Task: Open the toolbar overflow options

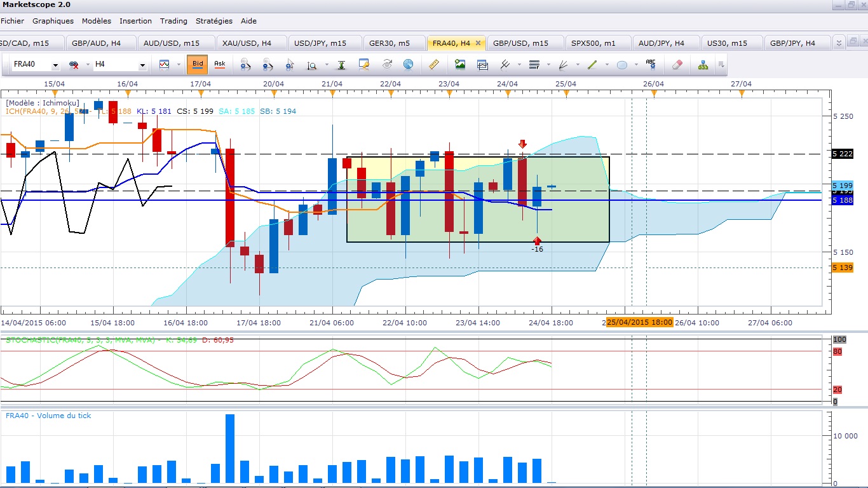Action: click(x=721, y=65)
